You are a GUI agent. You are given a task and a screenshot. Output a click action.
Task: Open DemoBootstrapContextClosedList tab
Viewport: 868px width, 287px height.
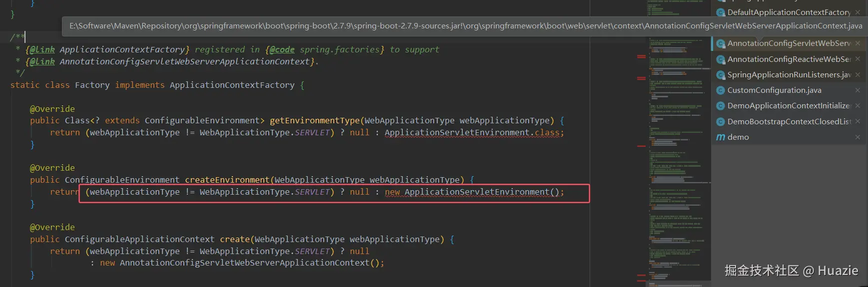pyautogui.click(x=789, y=121)
